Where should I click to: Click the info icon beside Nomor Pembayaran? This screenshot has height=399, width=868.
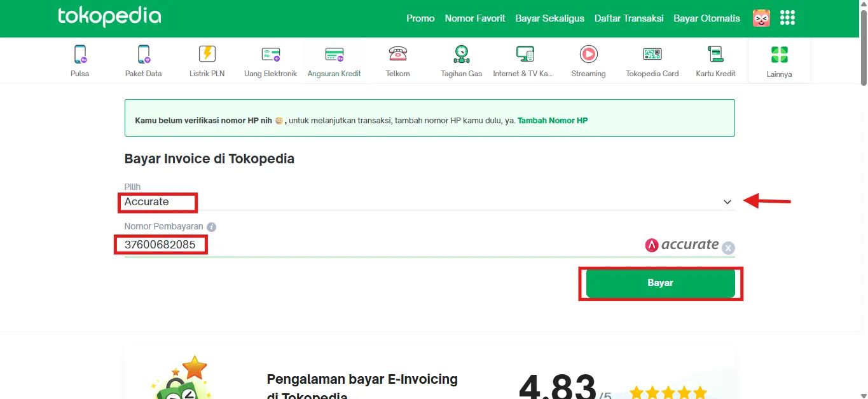pyautogui.click(x=210, y=226)
